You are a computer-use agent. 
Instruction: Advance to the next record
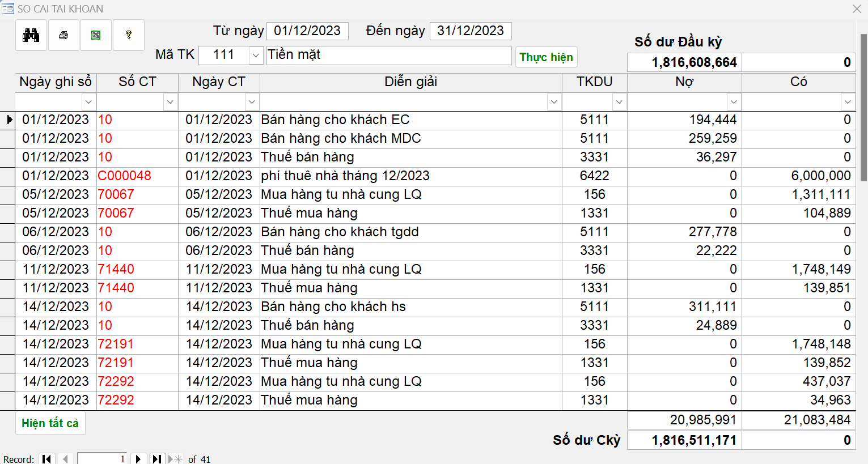[138, 459]
